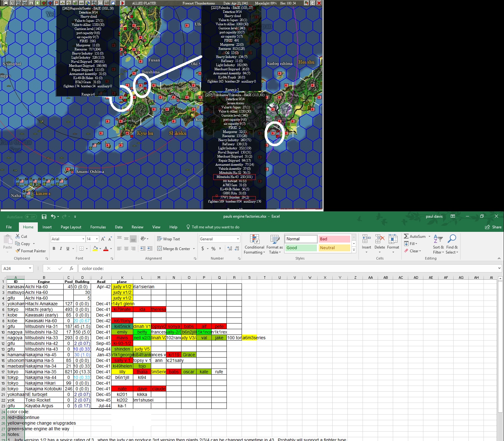The height and width of the screenshot is (441, 504).
Task: Click the red end-turn arrow in game toolbar
Action: point(123,3)
